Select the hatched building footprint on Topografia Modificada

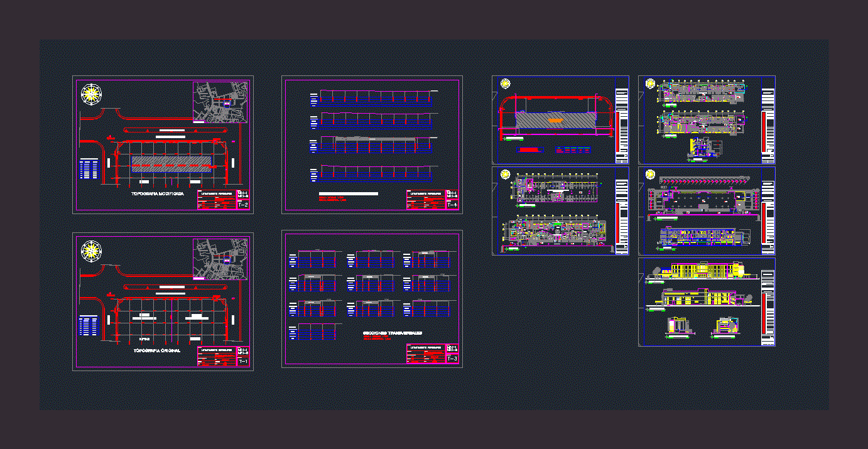(171, 163)
